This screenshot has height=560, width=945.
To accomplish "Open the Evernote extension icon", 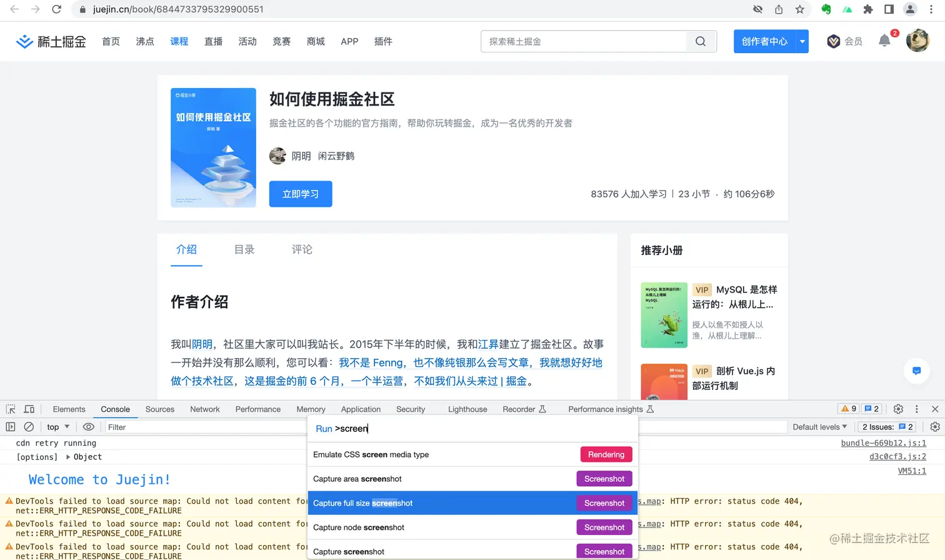I will tap(826, 9).
